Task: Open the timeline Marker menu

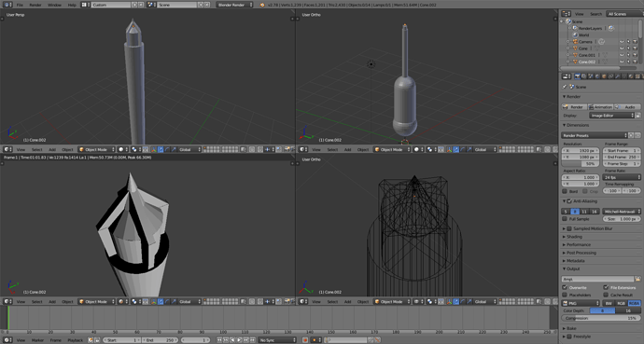Action: click(x=37, y=340)
